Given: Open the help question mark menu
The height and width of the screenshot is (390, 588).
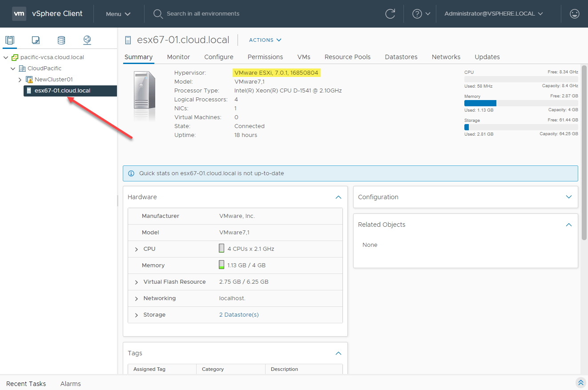Looking at the screenshot, I should pos(421,14).
